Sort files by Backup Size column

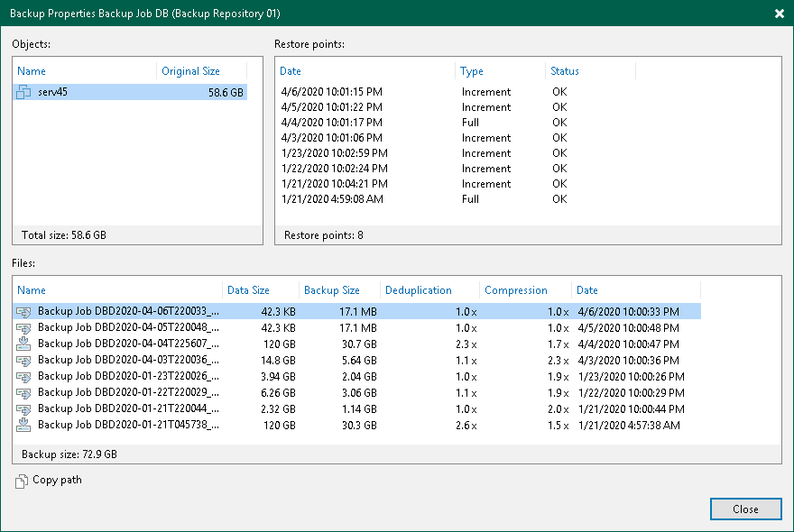pyautogui.click(x=332, y=290)
